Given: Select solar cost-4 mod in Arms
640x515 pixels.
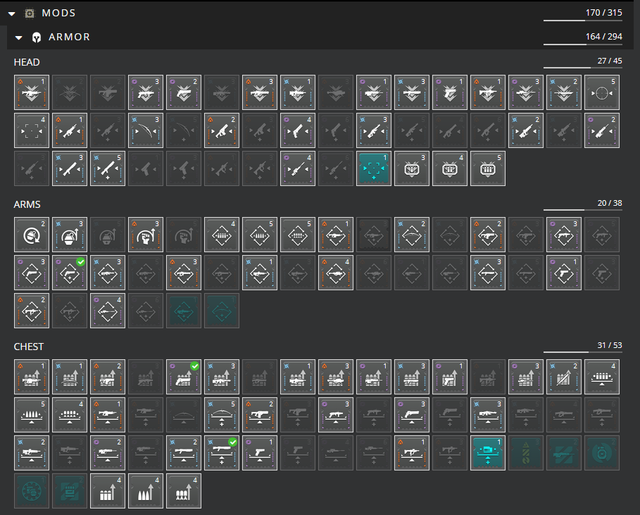Looking at the screenshot, I should point(336,272).
